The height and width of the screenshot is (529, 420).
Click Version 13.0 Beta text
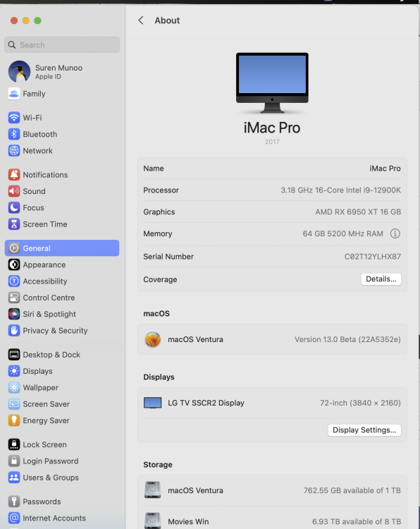[x=347, y=339]
